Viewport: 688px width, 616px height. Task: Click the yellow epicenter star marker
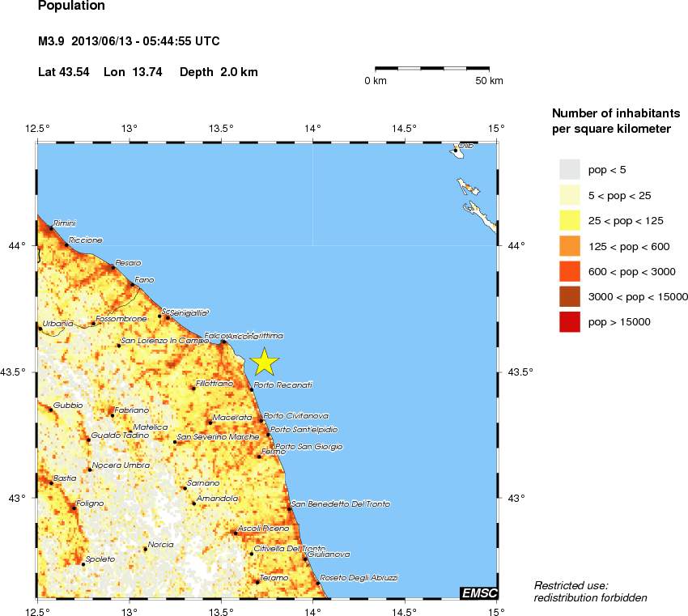point(264,362)
